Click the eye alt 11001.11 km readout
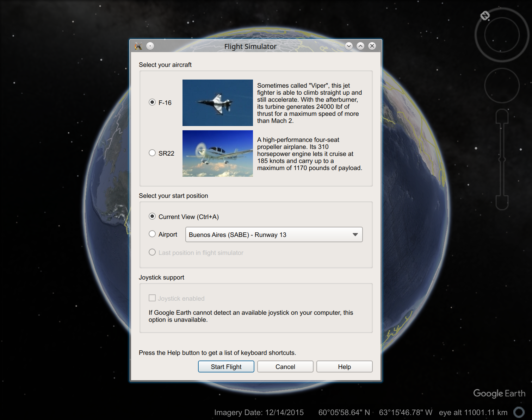 coord(473,413)
